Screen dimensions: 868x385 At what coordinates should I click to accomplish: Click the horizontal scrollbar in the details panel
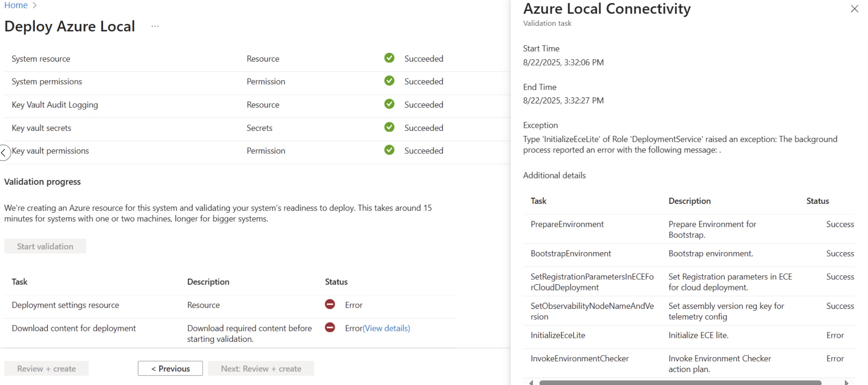[x=680, y=382]
